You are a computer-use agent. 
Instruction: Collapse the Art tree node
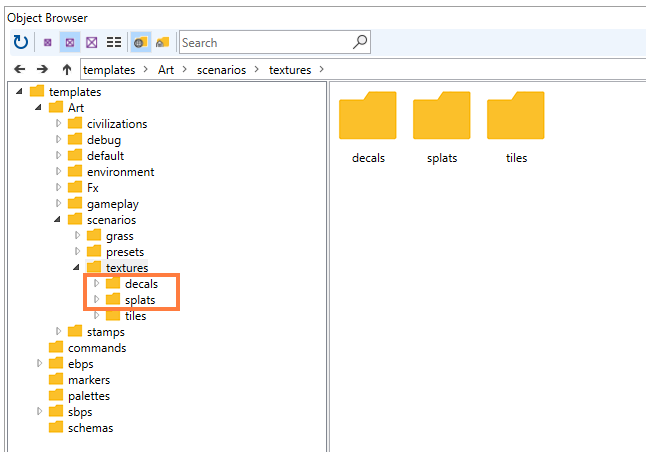point(38,108)
